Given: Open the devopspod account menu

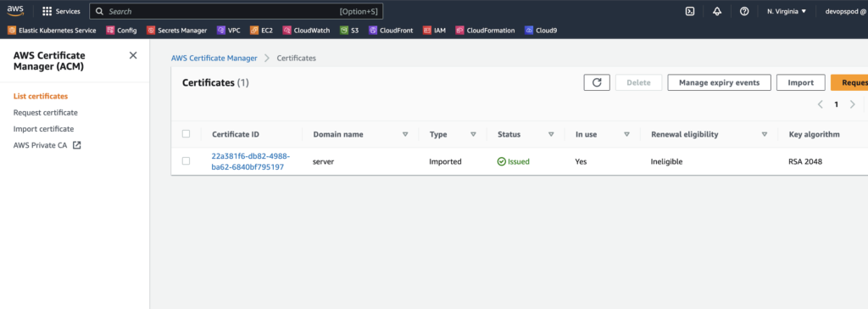Looking at the screenshot, I should coord(845,11).
